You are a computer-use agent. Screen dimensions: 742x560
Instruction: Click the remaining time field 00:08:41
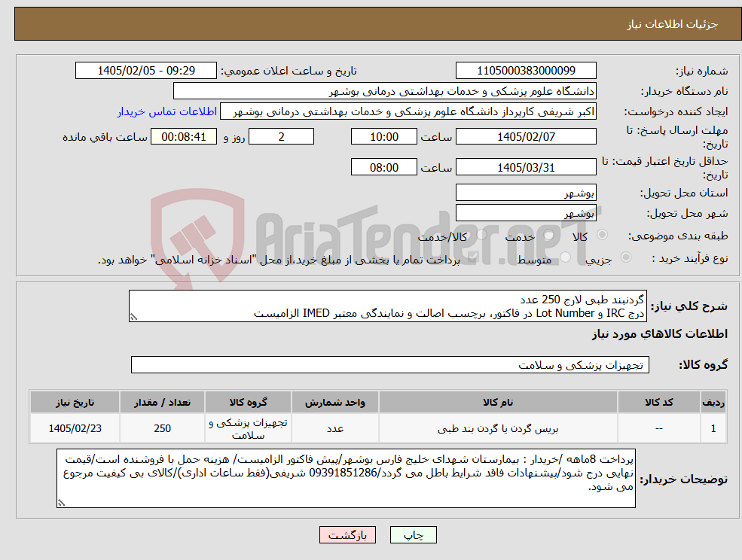[184, 137]
